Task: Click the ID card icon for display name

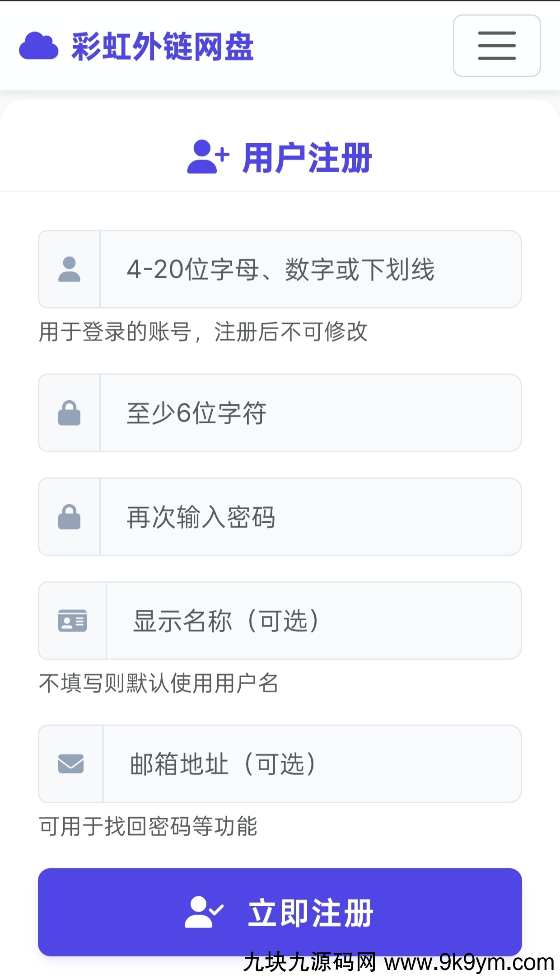Action: 72,621
